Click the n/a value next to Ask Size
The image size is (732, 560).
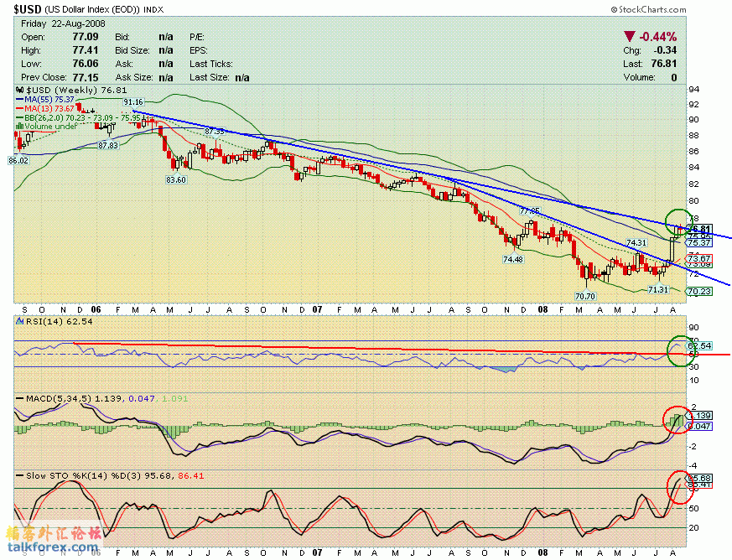click(x=166, y=77)
